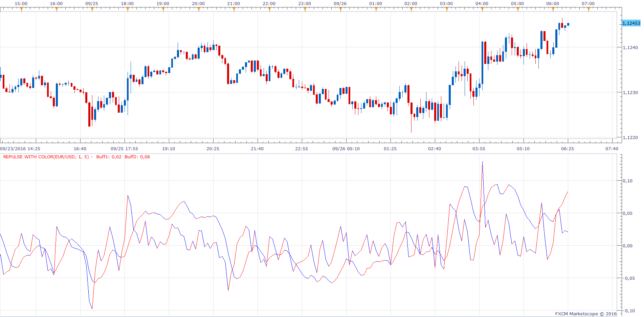Click the current price label 1,12453
Viewport: 644px width, 317px height.
(x=631, y=23)
